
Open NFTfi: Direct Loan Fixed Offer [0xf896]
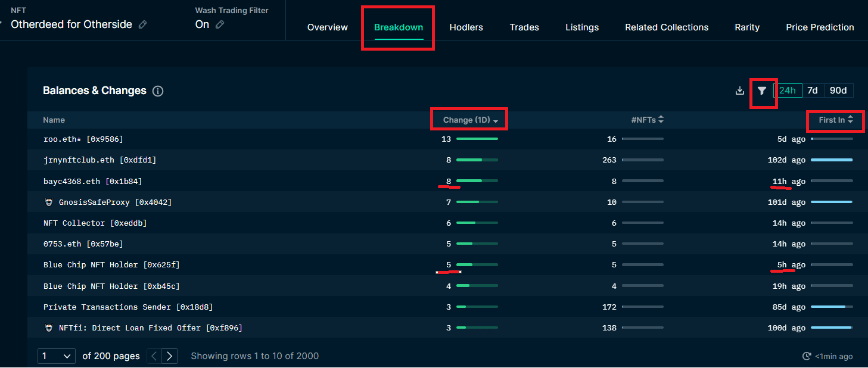[150, 328]
